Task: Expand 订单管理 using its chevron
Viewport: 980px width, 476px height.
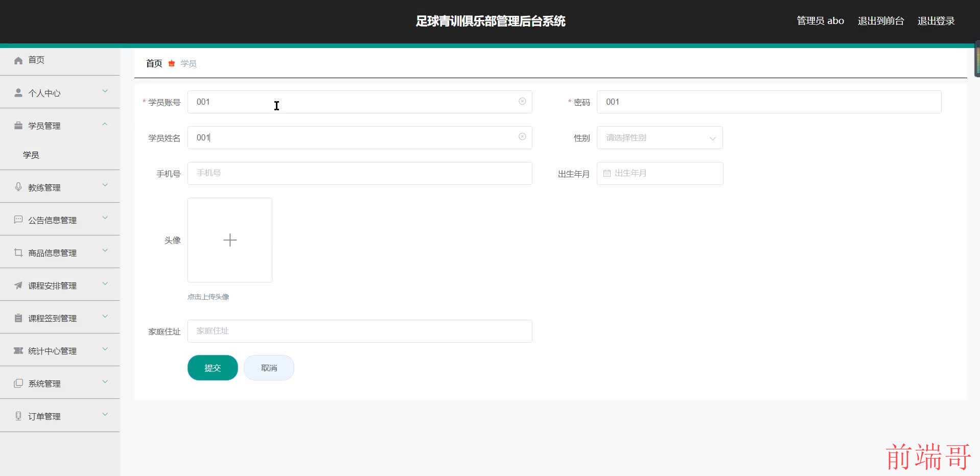Action: (105, 414)
